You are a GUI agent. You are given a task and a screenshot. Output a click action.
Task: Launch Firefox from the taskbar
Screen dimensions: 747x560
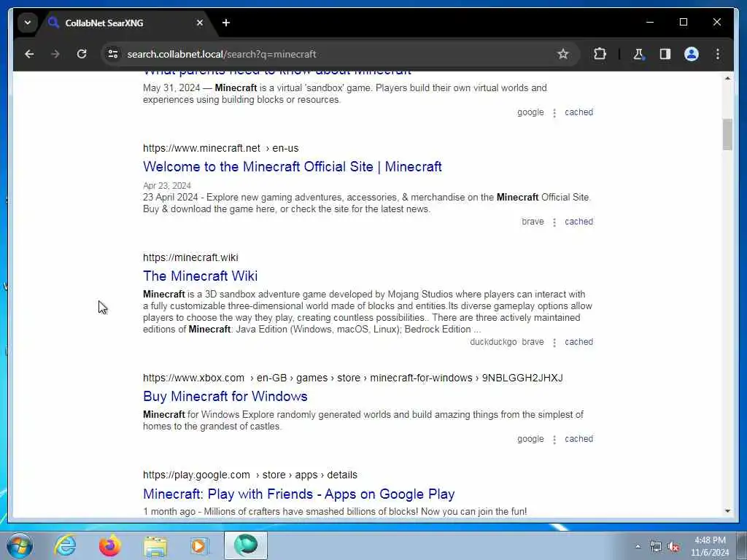click(109, 545)
